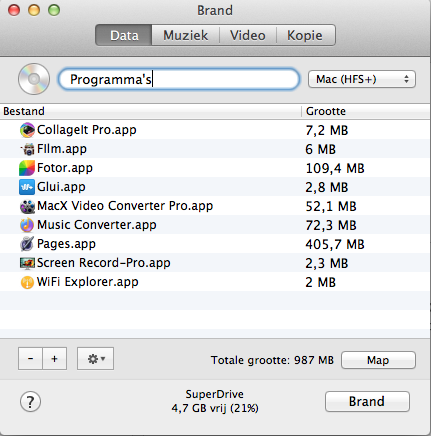Click the Music Converter app icon

pyautogui.click(x=27, y=225)
